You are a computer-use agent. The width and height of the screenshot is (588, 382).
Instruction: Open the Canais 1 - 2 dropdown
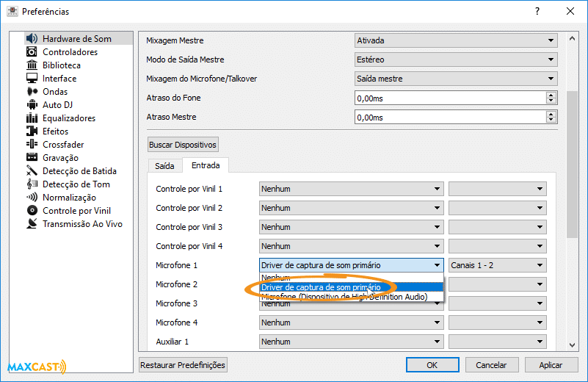498,265
